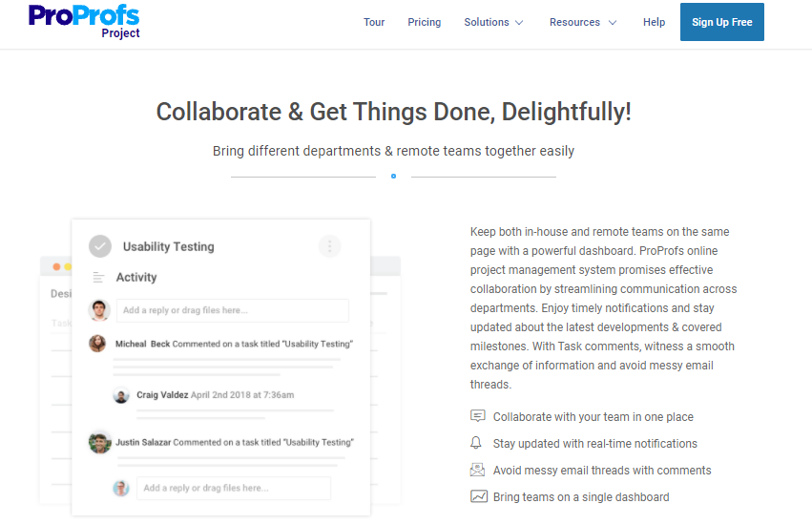The width and height of the screenshot is (812, 525).
Task: Click the bottom reply input field
Action: click(x=234, y=488)
